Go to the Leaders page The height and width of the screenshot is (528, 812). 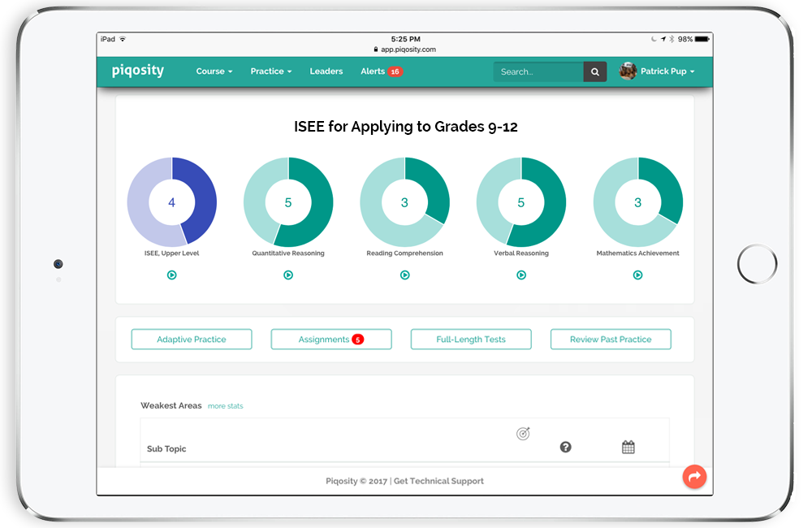coord(326,71)
